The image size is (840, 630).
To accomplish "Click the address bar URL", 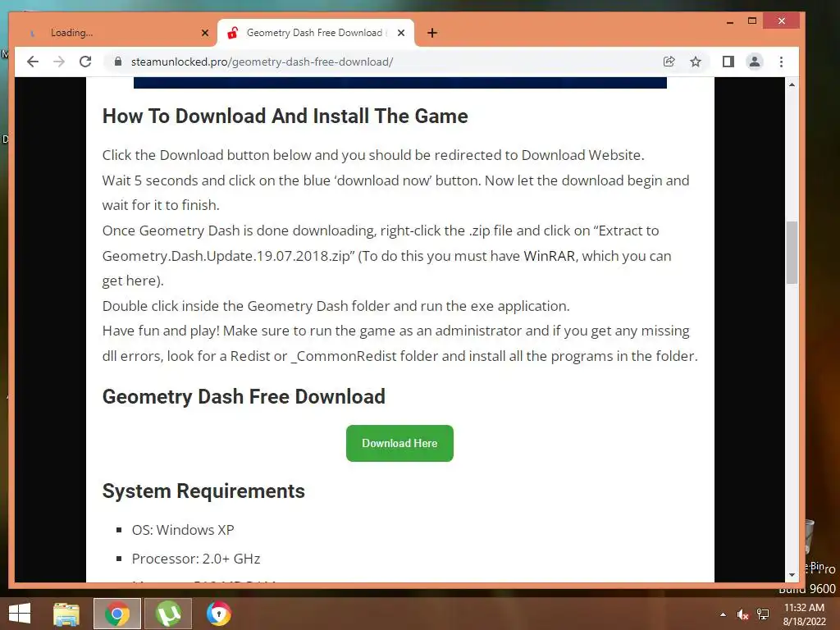I will (x=262, y=62).
